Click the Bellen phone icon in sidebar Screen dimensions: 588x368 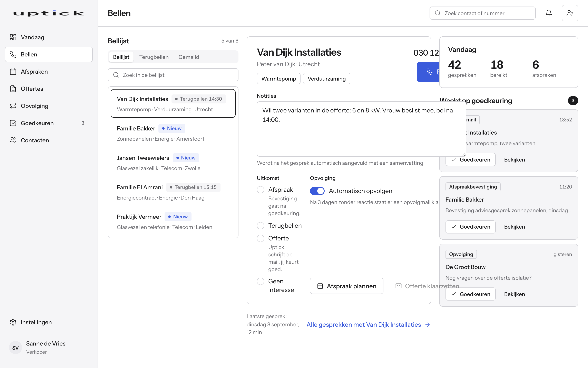[x=13, y=54]
